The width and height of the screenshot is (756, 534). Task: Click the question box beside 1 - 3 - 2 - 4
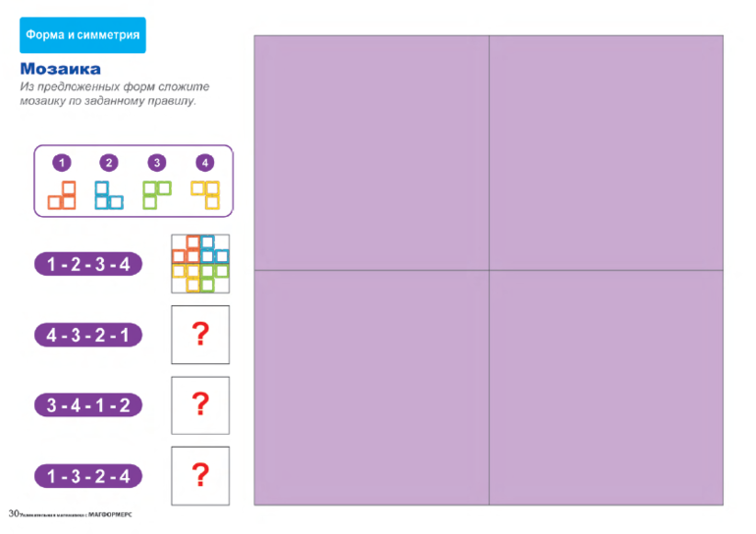[200, 476]
